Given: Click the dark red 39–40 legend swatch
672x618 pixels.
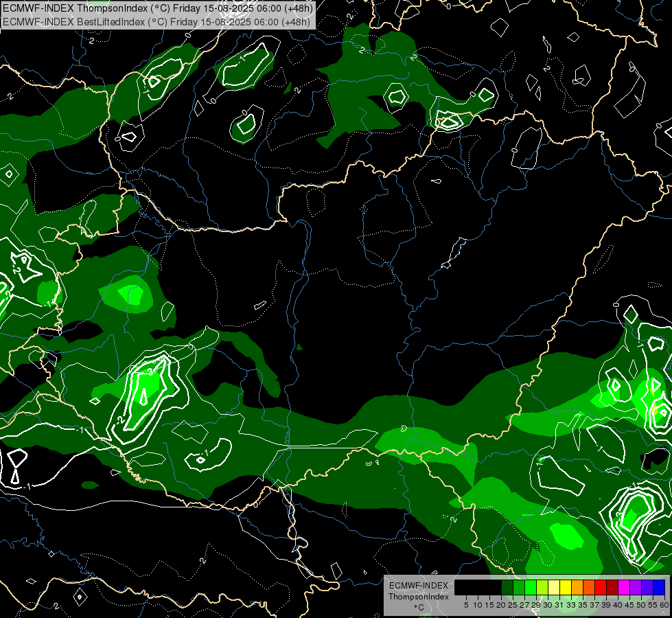Looking at the screenshot, I should pos(612,587).
